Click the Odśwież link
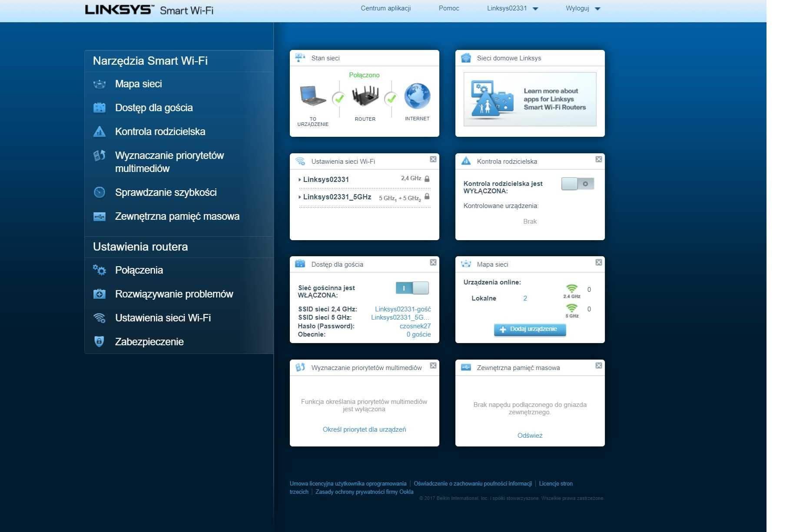The height and width of the screenshot is (532, 793). [530, 436]
